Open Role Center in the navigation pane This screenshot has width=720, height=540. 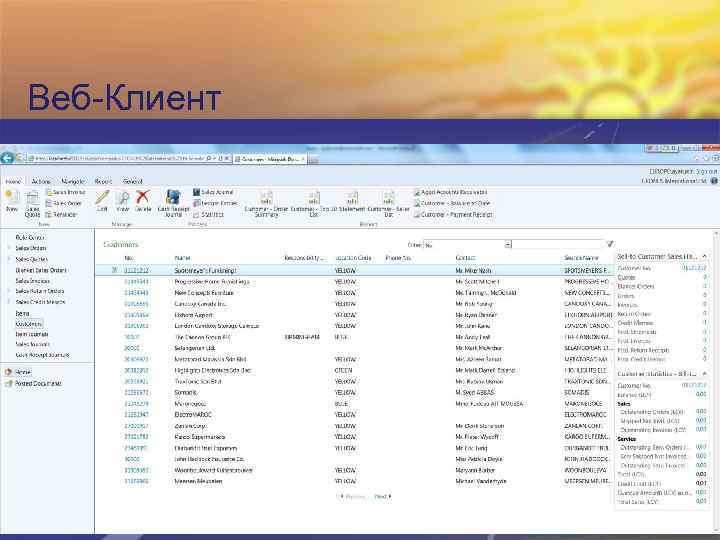pyautogui.click(x=30, y=237)
